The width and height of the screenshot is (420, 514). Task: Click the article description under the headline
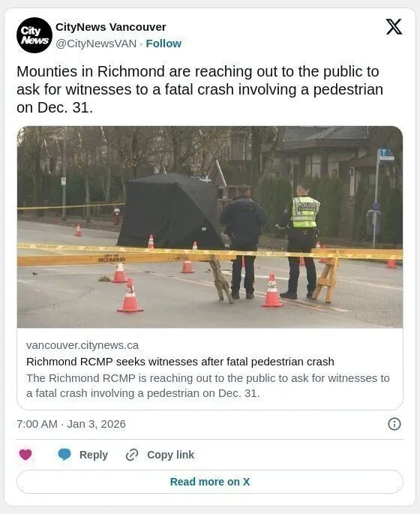coord(208,386)
